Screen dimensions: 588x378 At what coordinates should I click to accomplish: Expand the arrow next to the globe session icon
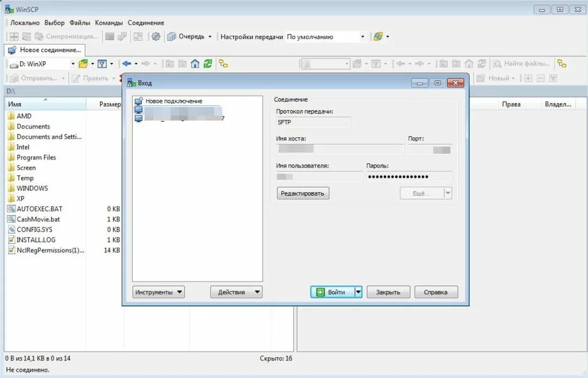click(x=388, y=37)
